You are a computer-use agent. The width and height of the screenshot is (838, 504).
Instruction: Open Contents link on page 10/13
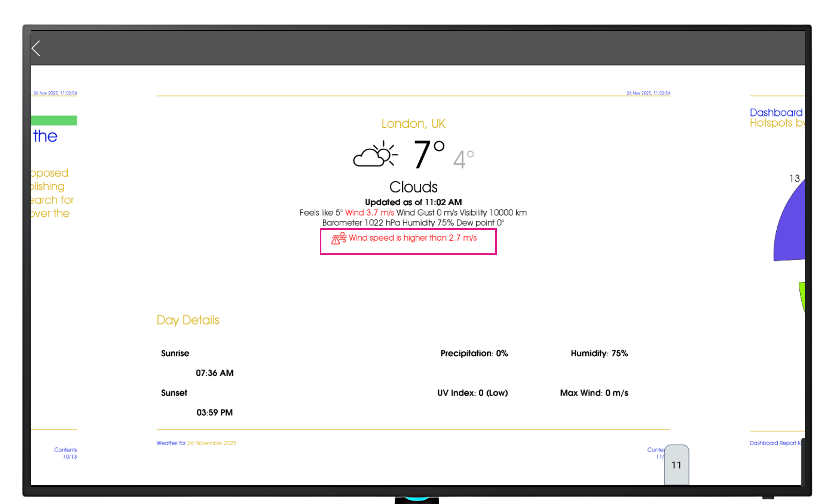65,450
